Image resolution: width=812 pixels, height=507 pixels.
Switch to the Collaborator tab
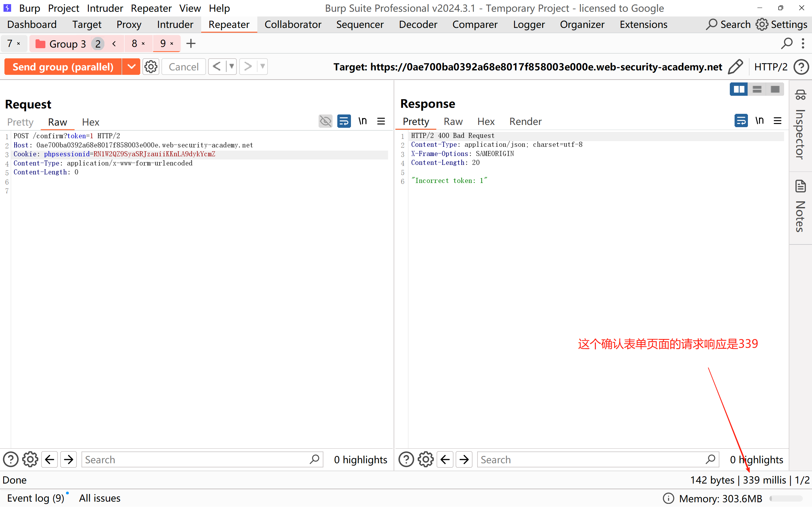tap(293, 24)
